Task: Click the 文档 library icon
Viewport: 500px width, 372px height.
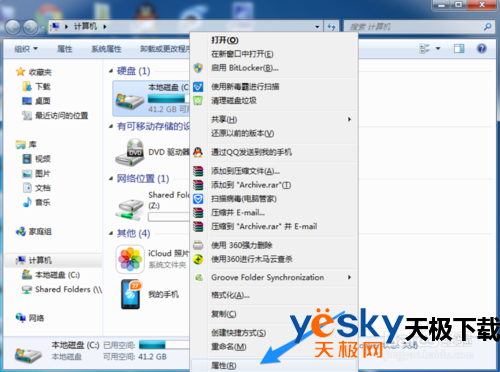Action: pyautogui.click(x=27, y=188)
